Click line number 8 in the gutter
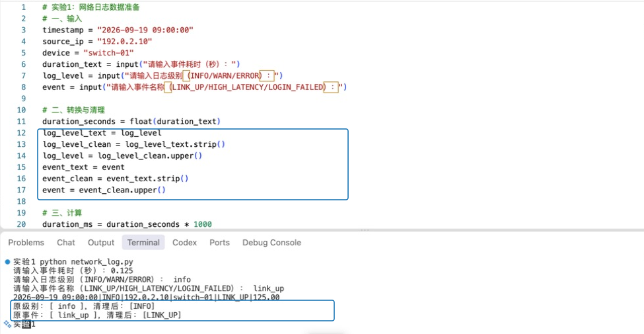644x334 pixels. coord(23,87)
